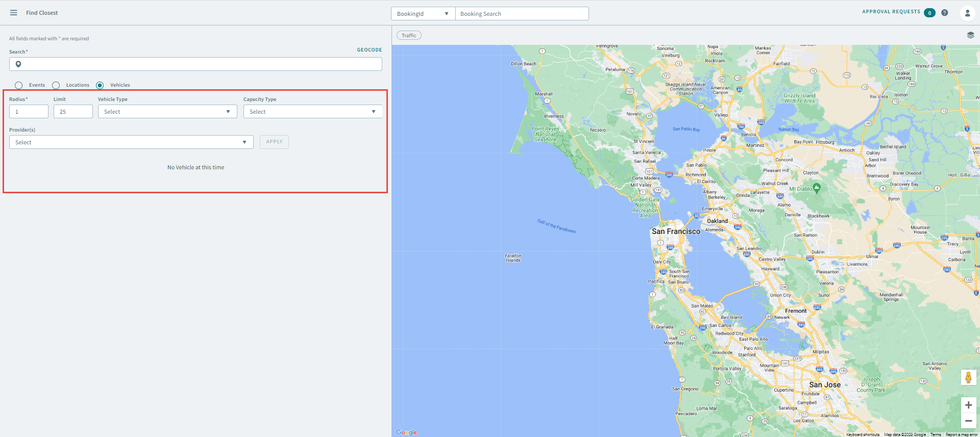This screenshot has width=980, height=437.
Task: Select the Locations radio button
Action: 56,85
